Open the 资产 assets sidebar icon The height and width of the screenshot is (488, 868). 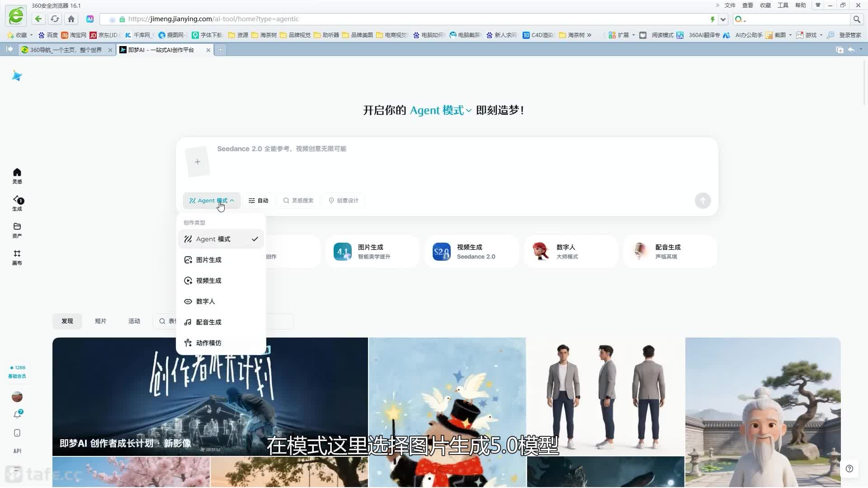[x=17, y=230]
